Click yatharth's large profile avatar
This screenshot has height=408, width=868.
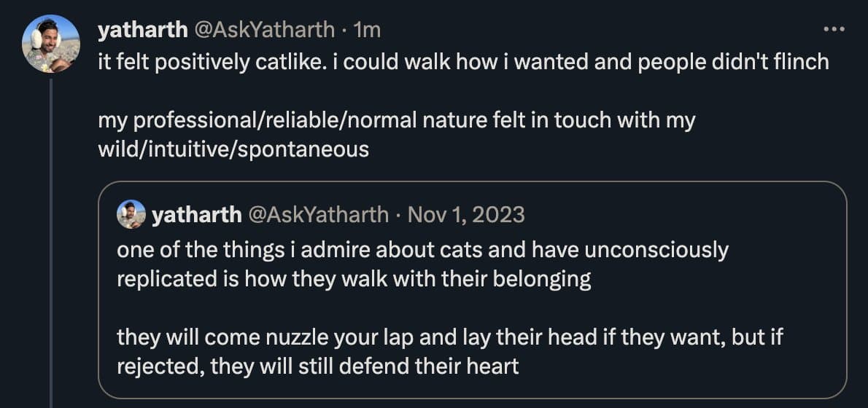(x=50, y=43)
